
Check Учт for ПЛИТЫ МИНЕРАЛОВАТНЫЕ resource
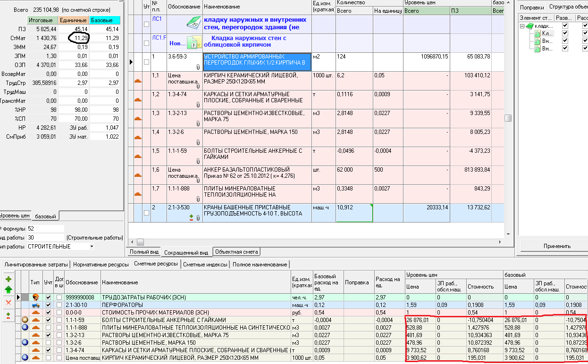[x=48, y=327]
